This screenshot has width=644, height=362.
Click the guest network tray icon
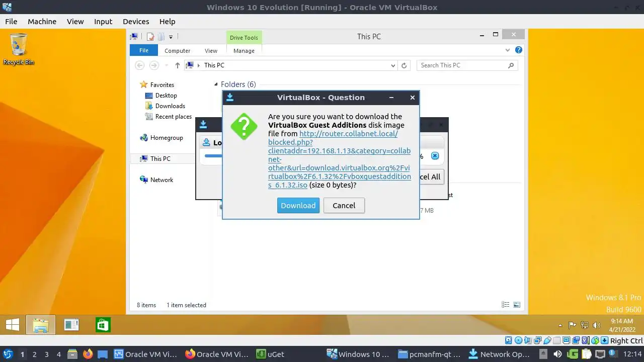(584, 325)
